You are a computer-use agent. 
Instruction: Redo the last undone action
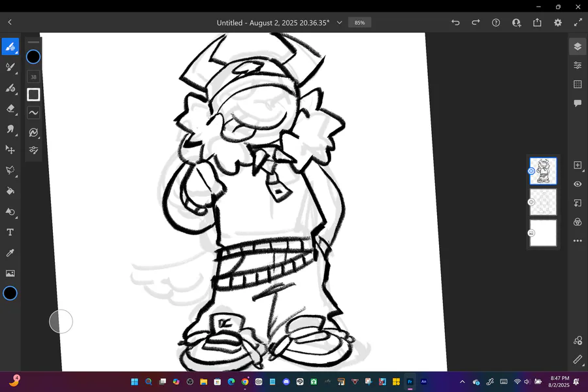tap(476, 22)
